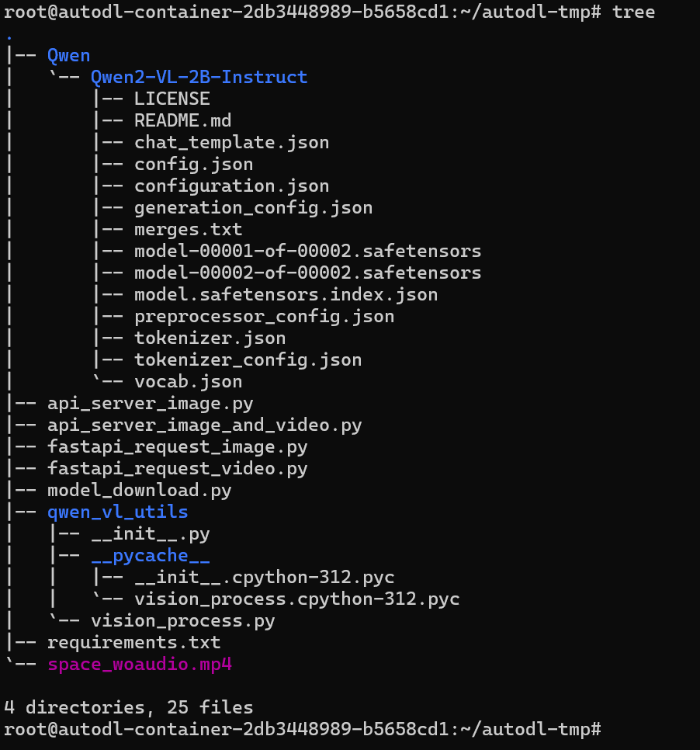Screen dimensions: 700x750
Task: Select preprocessor_config.json file name
Action: (x=264, y=316)
